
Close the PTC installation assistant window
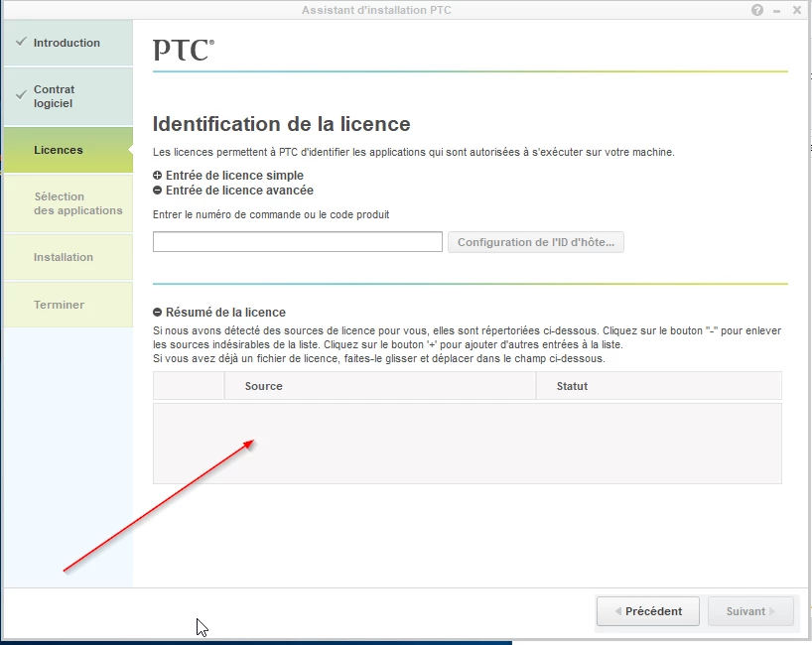coord(797,10)
